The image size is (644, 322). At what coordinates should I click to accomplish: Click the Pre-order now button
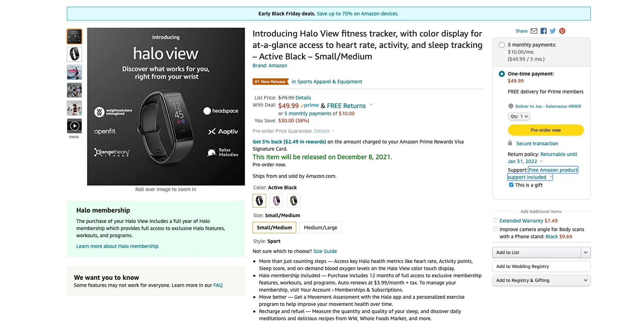545,130
